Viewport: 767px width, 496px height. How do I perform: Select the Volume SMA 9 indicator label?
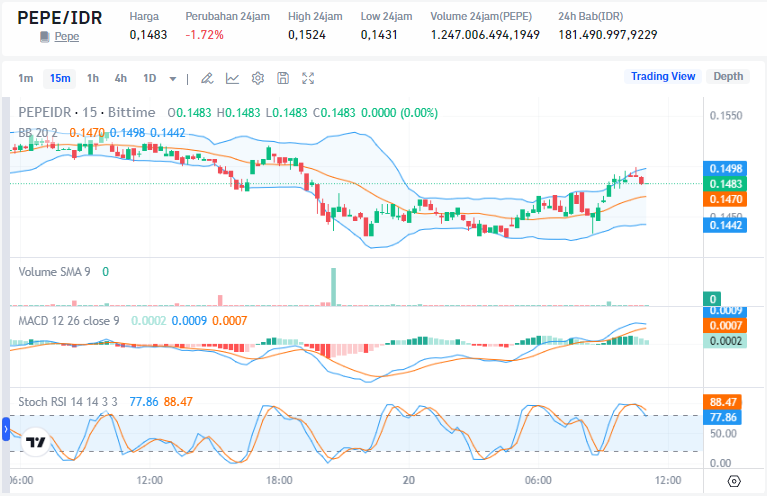[54, 272]
